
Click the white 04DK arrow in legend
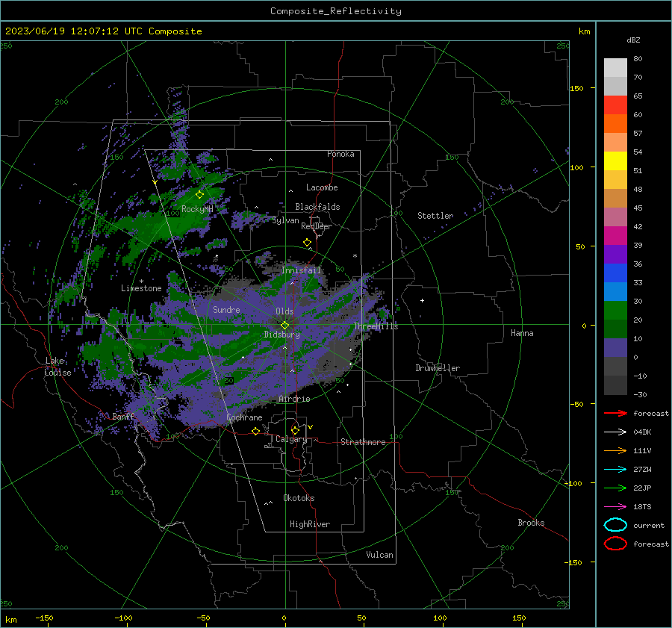615,432
